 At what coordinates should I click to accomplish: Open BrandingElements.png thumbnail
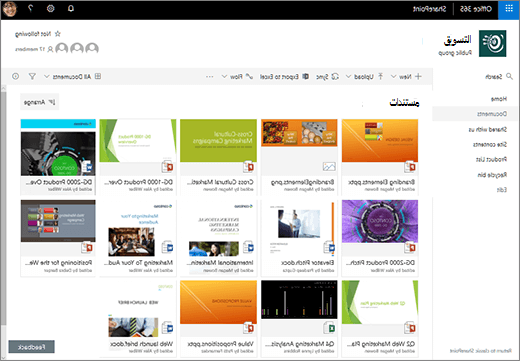tap(299, 133)
